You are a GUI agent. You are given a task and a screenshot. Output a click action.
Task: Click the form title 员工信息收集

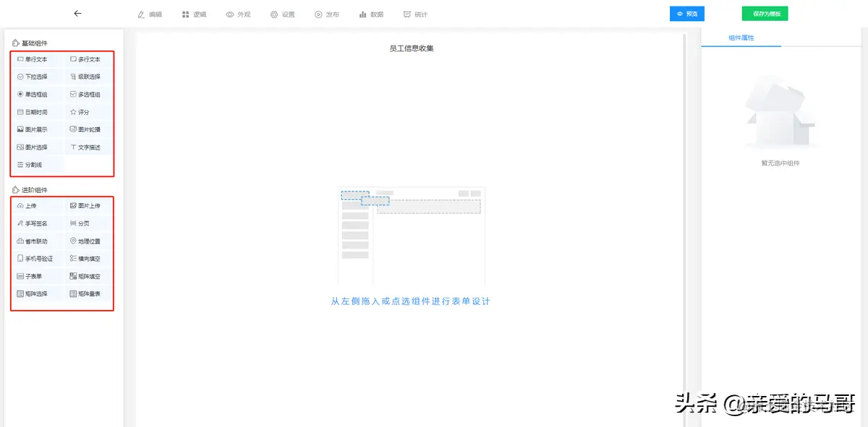pyautogui.click(x=411, y=48)
